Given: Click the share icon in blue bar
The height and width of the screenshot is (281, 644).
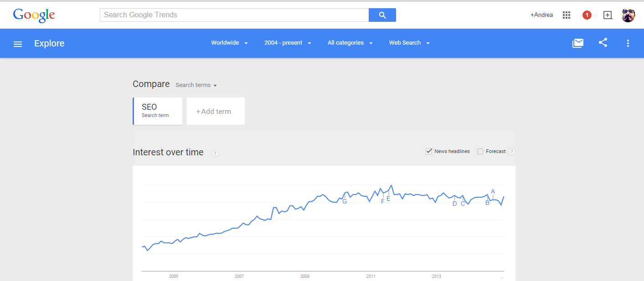Looking at the screenshot, I should pos(603,43).
